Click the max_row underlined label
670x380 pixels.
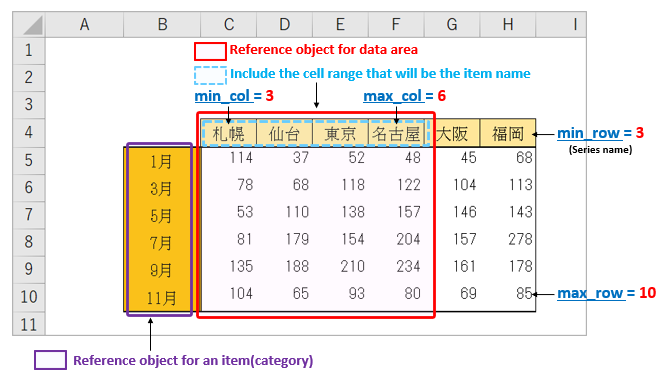click(591, 294)
